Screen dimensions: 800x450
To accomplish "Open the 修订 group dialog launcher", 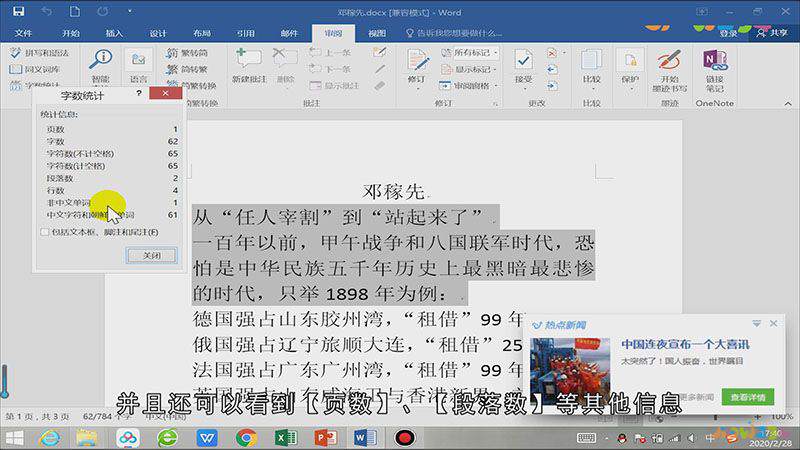I will [x=495, y=104].
